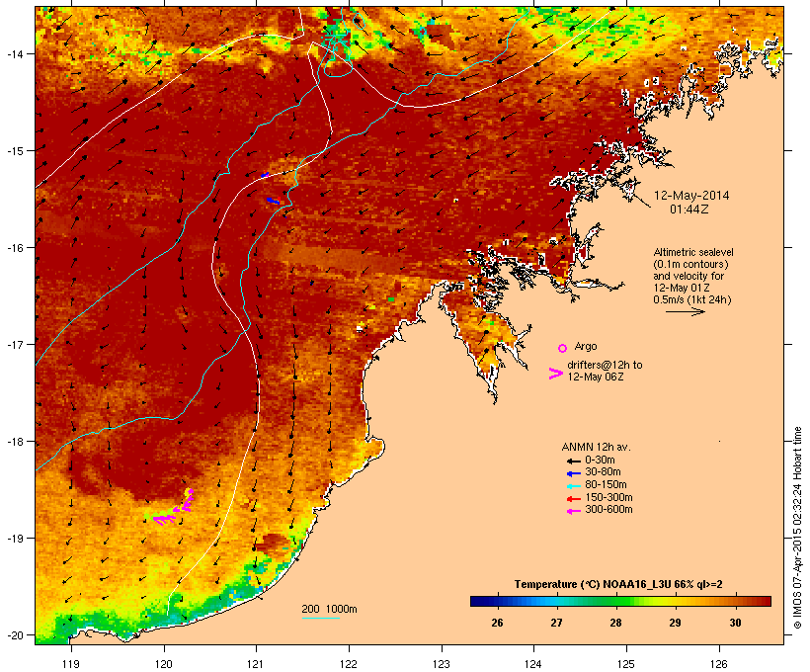The image size is (810, 672).
Task: Click the cyan 80-150m legend arrow
Action: (574, 486)
